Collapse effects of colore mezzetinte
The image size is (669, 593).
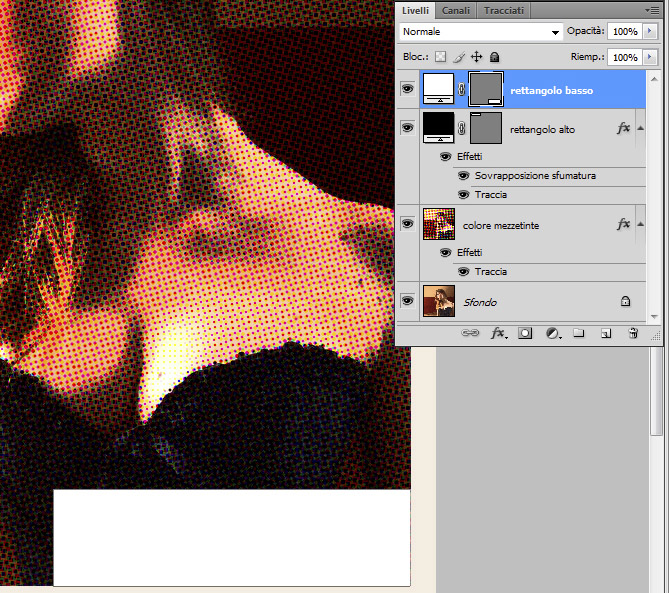640,224
